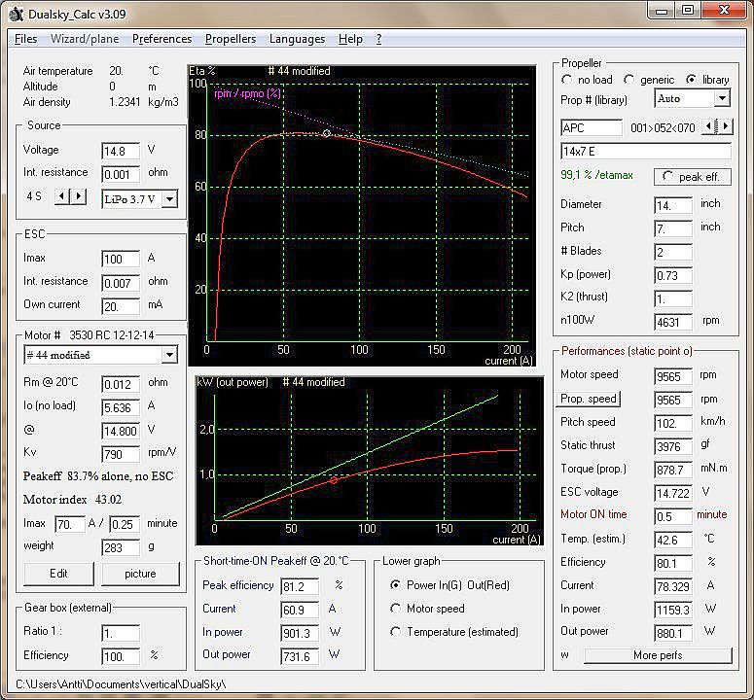Choose 'Motor speed' for lower graph
The image size is (754, 700).
(396, 609)
